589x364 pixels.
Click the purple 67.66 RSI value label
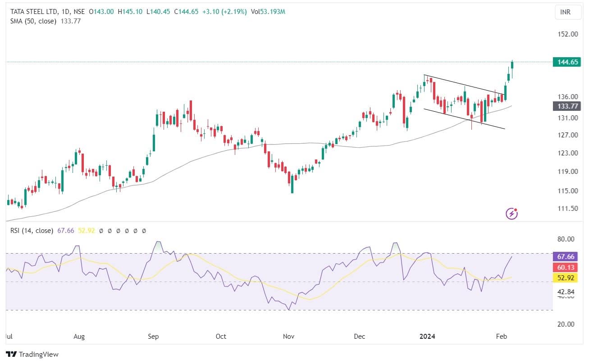pos(566,256)
